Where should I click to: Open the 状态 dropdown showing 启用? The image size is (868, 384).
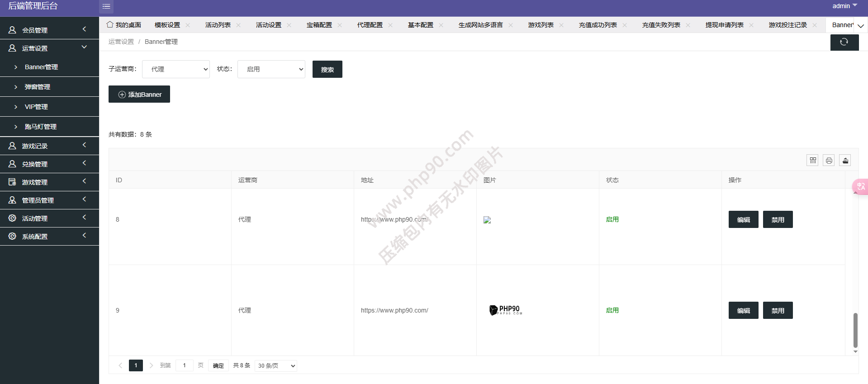coord(271,69)
